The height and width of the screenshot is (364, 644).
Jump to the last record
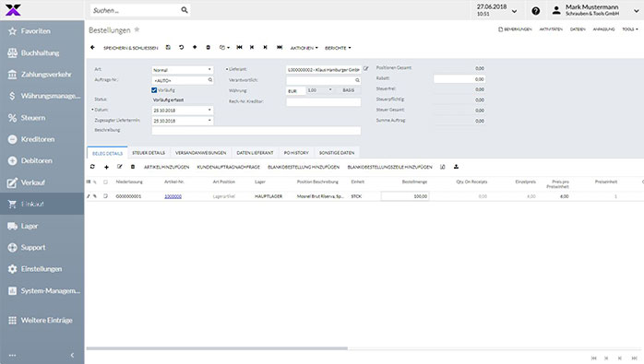click(x=280, y=48)
